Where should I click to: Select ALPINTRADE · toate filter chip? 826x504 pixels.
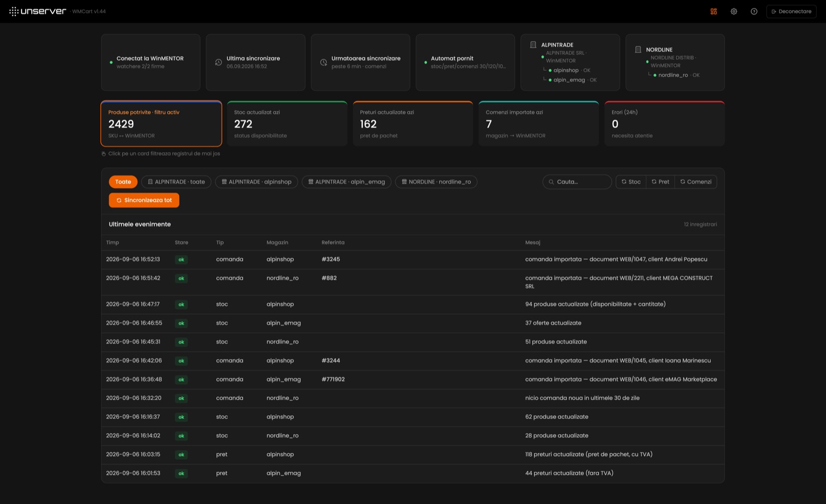click(176, 182)
